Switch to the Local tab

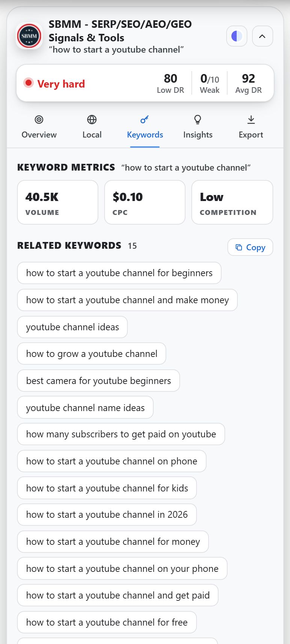click(92, 128)
